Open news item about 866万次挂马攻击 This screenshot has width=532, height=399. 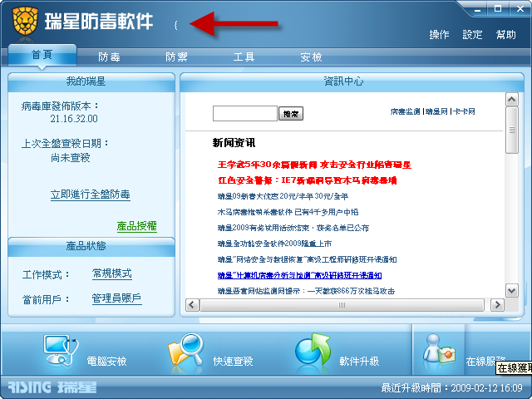(x=306, y=291)
